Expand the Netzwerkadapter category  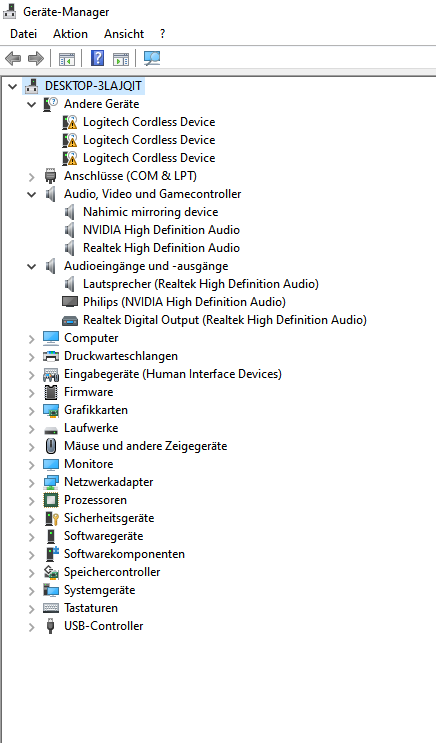32,483
